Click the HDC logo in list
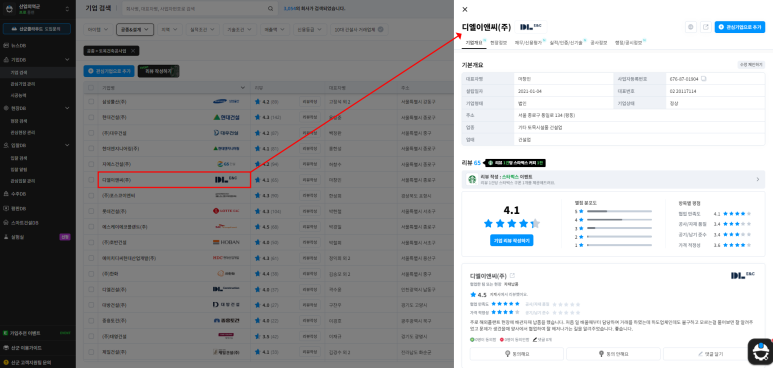Viewport: 773px width, 368px height. pyautogui.click(x=226, y=258)
